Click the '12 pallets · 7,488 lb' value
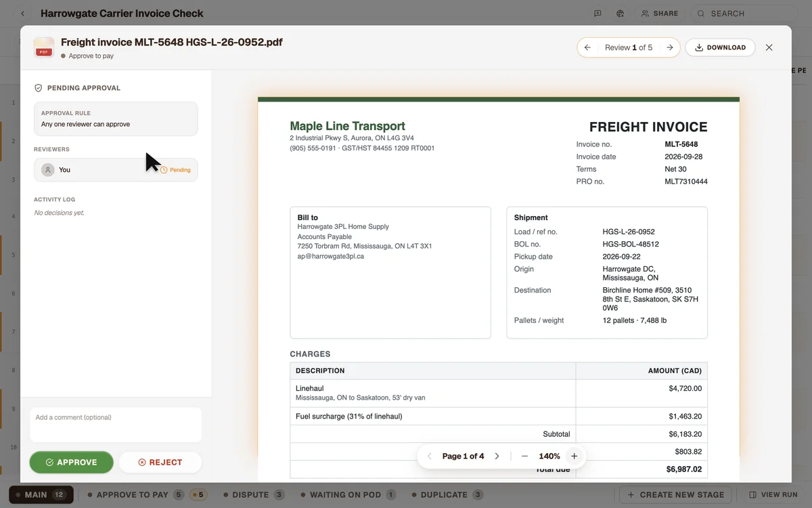Screen dimensions: 812x508 click(635, 320)
